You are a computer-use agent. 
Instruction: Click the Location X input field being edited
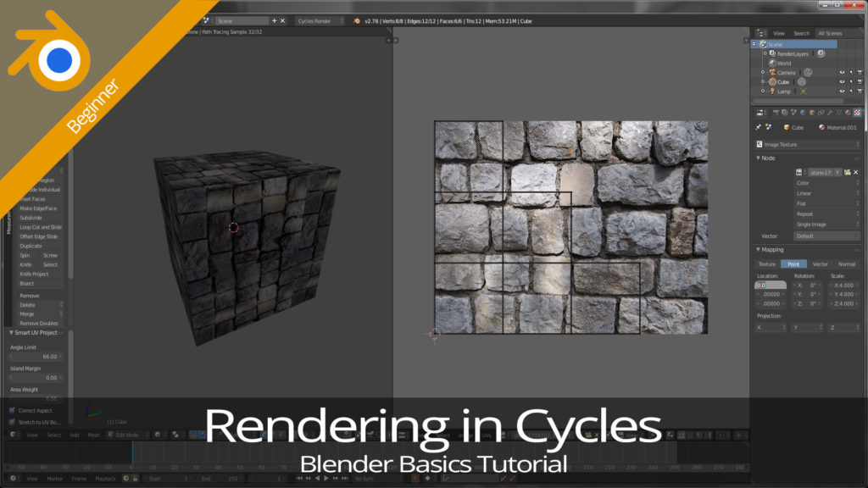pyautogui.click(x=770, y=286)
